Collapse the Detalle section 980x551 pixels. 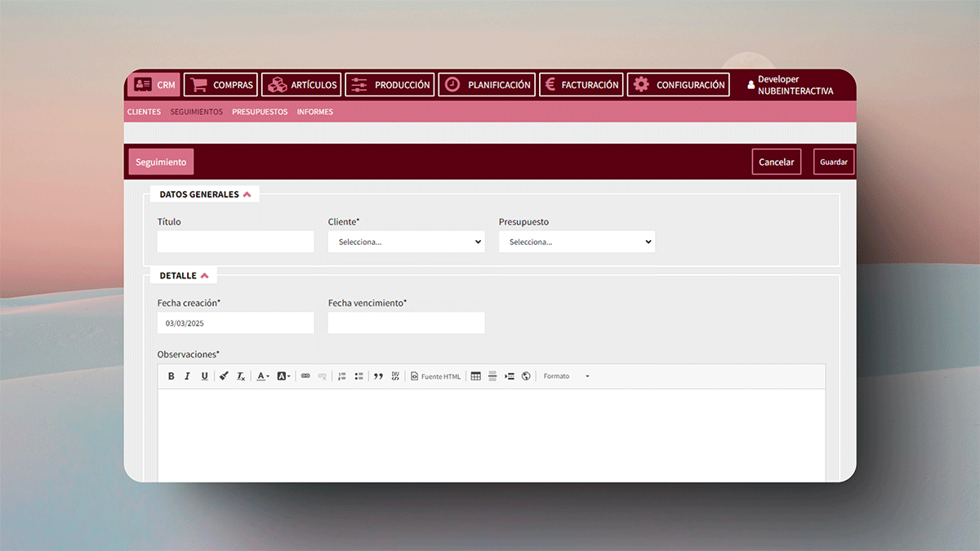[x=184, y=275]
